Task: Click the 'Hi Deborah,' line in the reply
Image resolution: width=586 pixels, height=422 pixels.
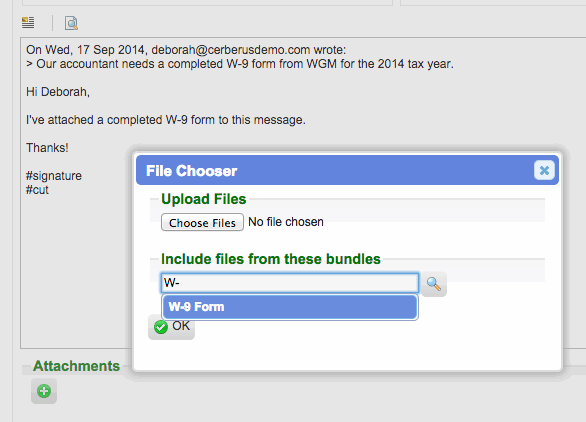Action: (x=58, y=92)
